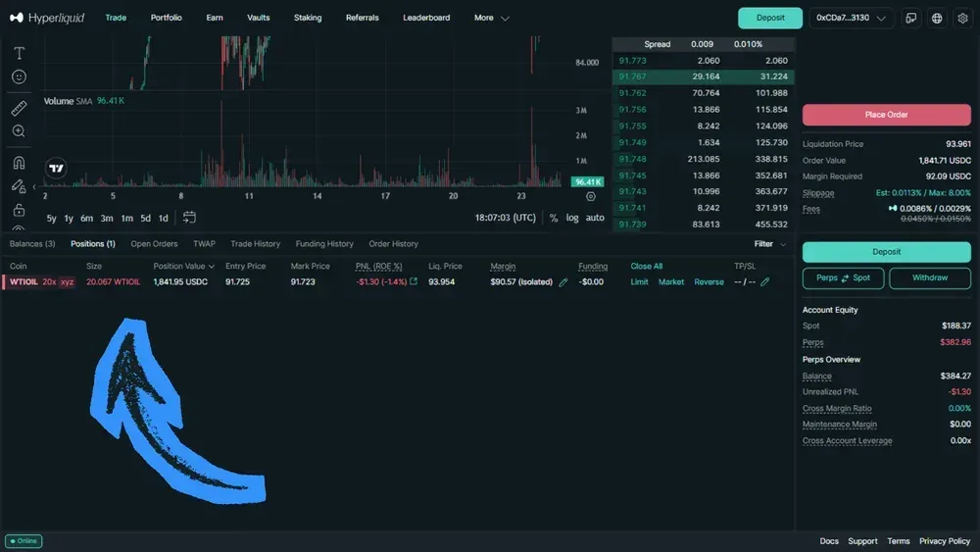Click the 18:07:03 (UTC) timezone clock

505,218
